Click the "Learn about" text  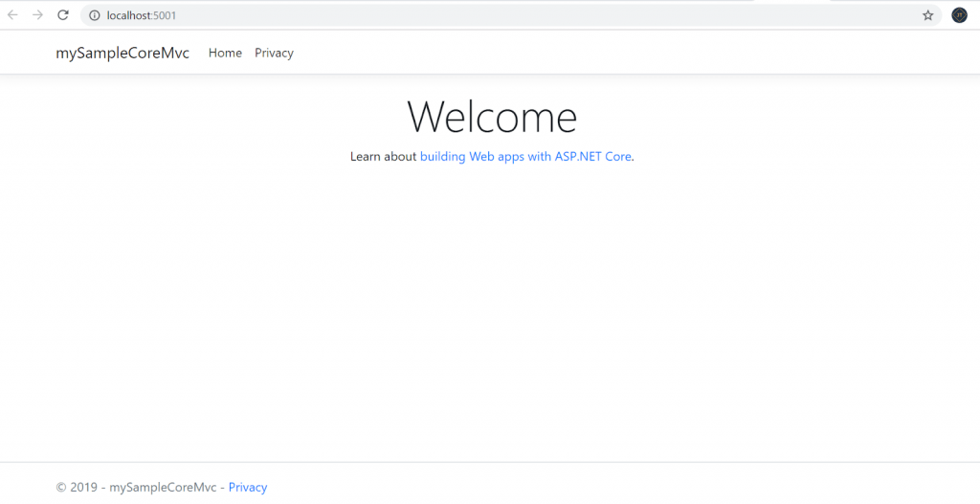[x=383, y=157]
